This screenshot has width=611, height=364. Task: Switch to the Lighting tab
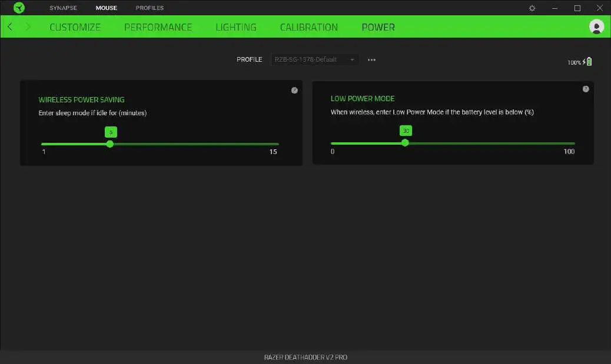235,27
